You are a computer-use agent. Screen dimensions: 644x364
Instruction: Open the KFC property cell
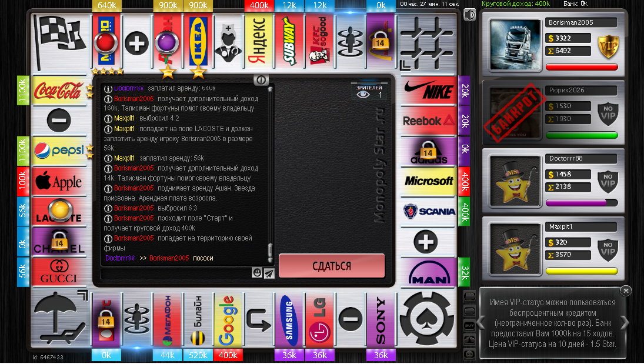click(320, 42)
